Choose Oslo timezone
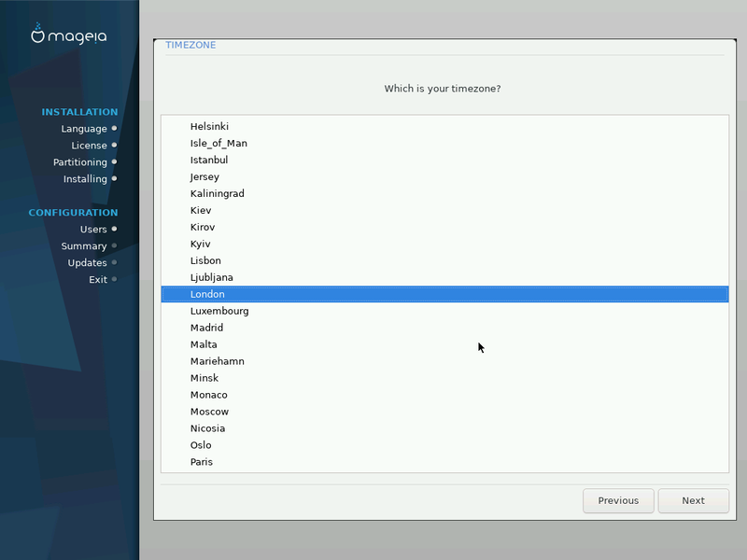 point(445,445)
